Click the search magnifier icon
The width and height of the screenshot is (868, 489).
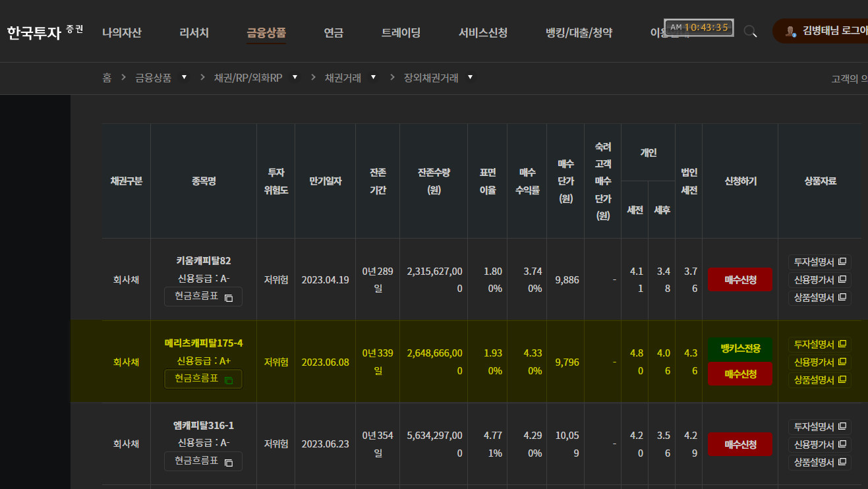click(750, 31)
